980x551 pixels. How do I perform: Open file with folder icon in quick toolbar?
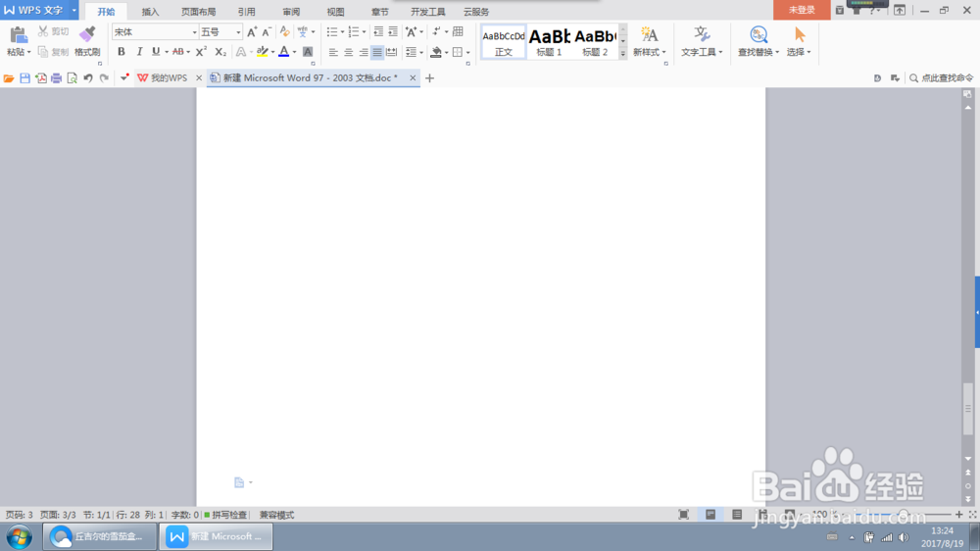tap(9, 78)
